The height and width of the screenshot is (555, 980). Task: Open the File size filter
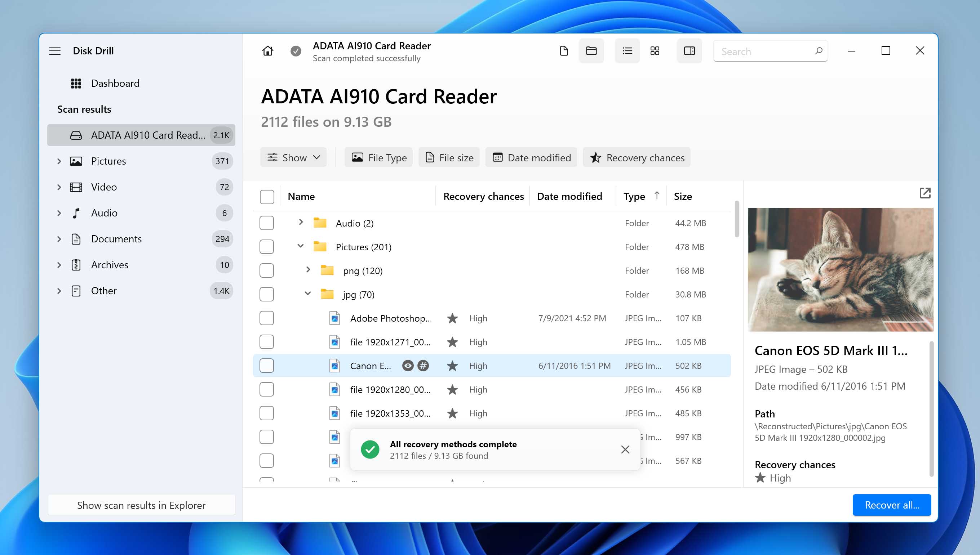[449, 157]
